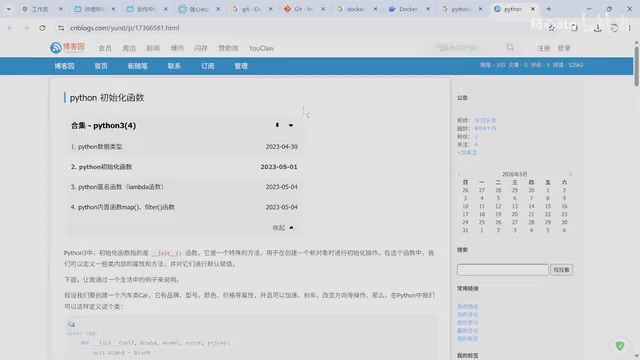This screenshot has height=360, width=640.
Task: Click the sidebar search text field
Action: (x=503, y=270)
